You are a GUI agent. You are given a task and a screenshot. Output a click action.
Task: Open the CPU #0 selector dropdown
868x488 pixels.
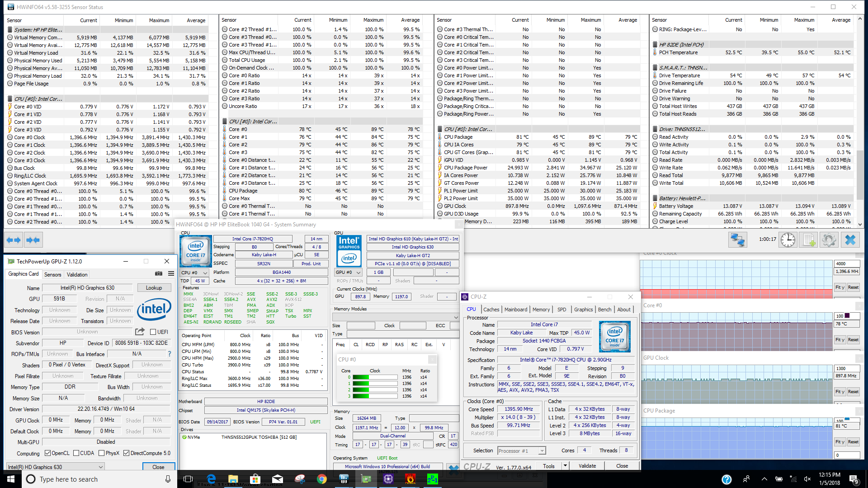click(194, 273)
